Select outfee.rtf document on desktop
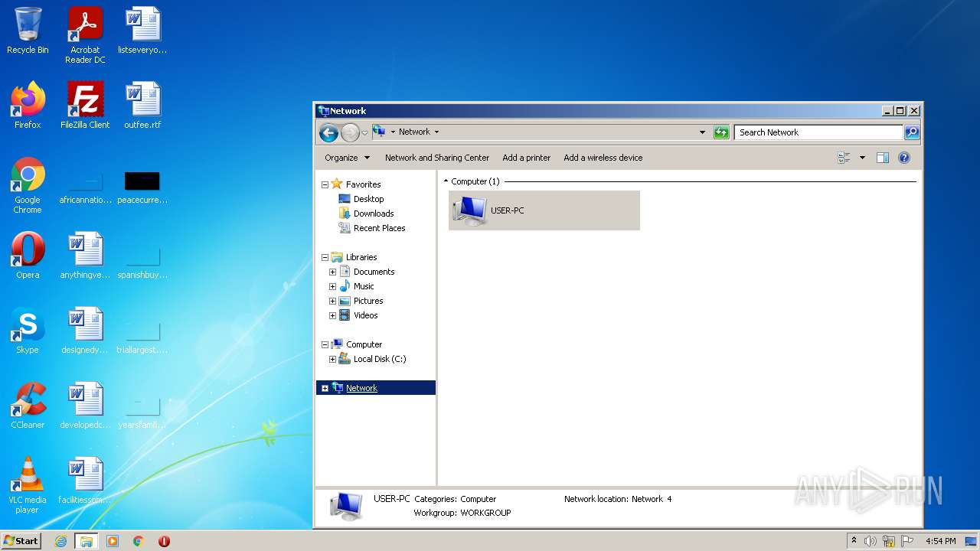The image size is (980, 551). coord(142,106)
